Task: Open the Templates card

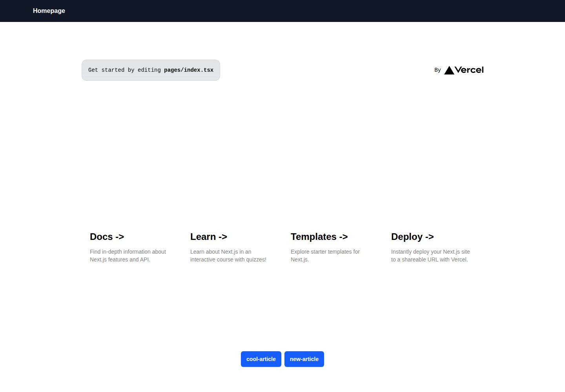Action: point(333,247)
